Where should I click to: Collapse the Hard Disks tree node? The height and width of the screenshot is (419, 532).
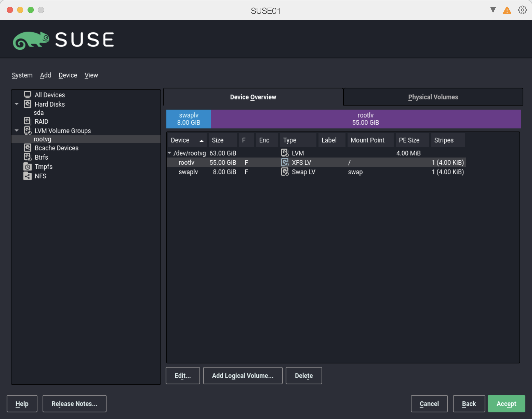click(17, 104)
